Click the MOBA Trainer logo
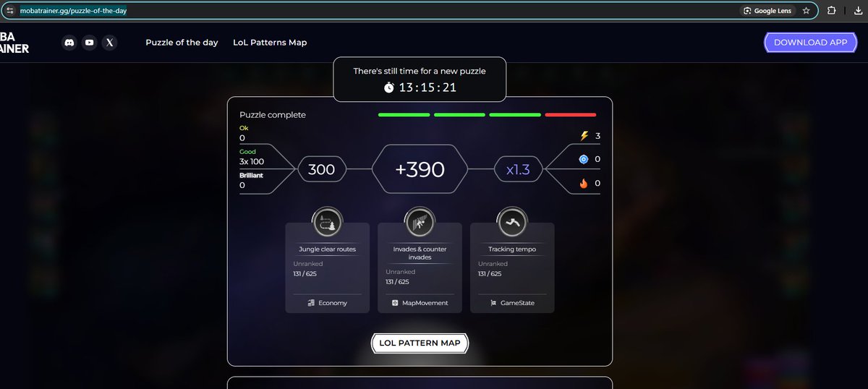This screenshot has width=868, height=389. click(x=14, y=43)
